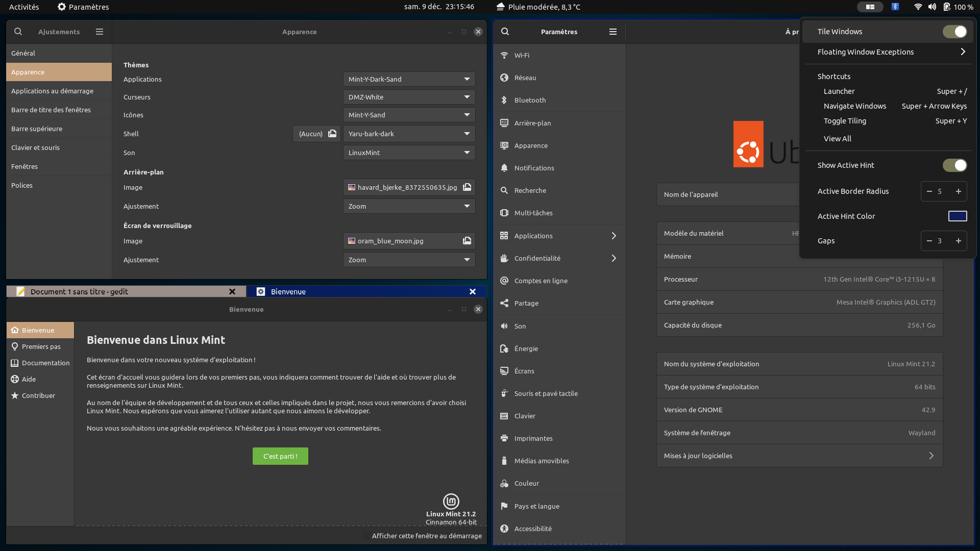
Task: Expand Floating Window Exceptions submenu
Action: pyautogui.click(x=891, y=52)
